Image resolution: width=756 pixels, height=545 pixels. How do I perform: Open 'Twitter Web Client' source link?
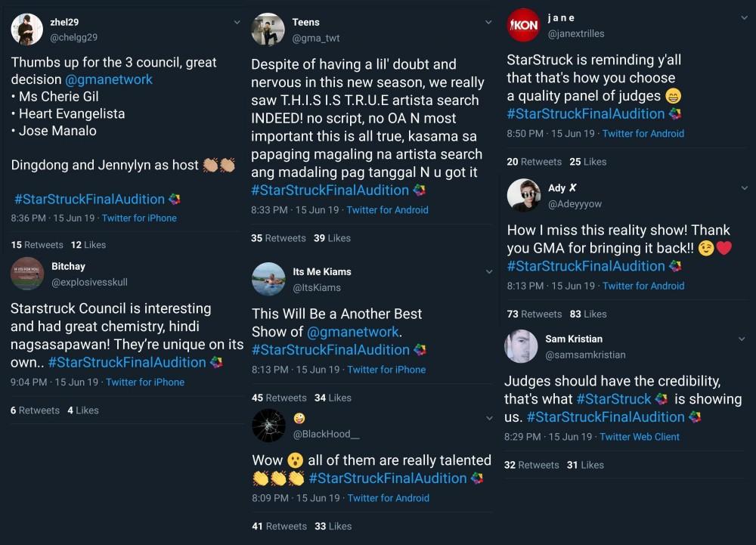pos(640,437)
